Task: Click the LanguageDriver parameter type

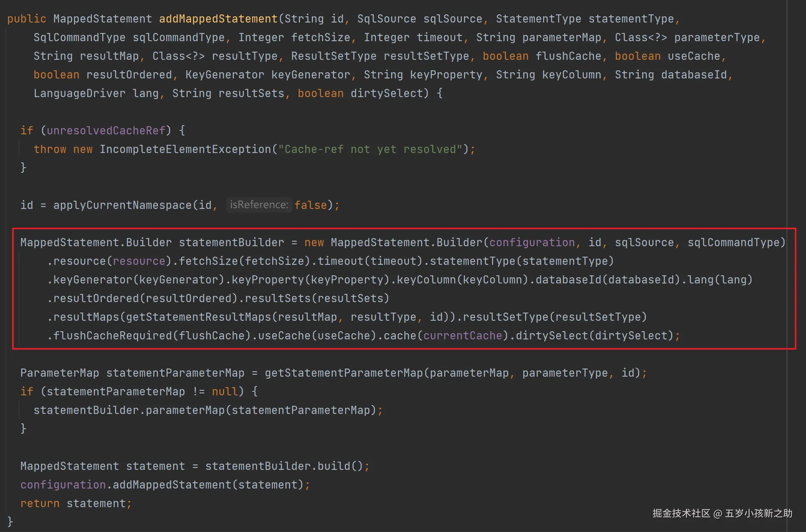Action: 79,93
